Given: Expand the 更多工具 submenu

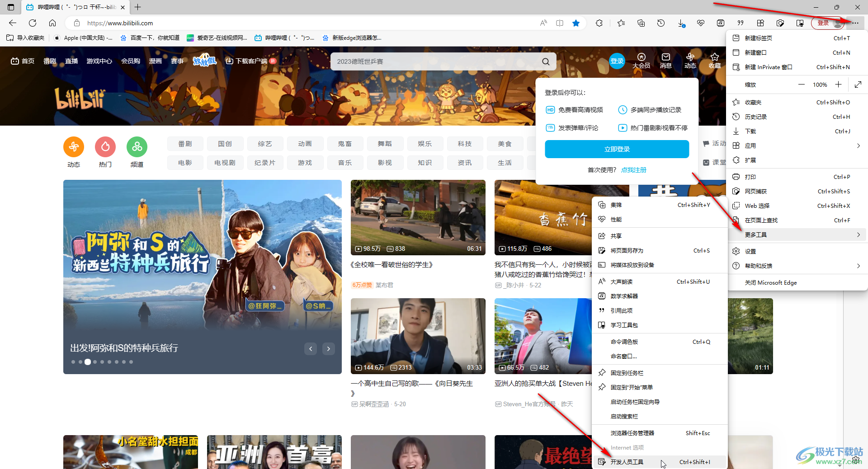Looking at the screenshot, I should click(797, 234).
